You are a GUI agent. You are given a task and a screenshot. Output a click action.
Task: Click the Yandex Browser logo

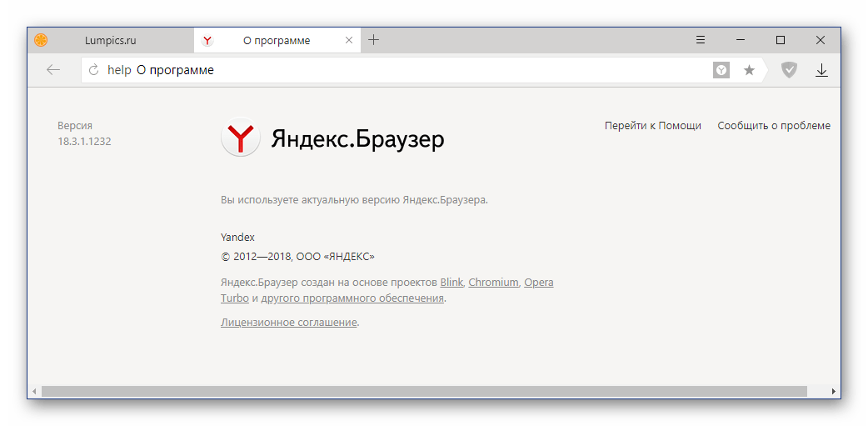pos(241,137)
